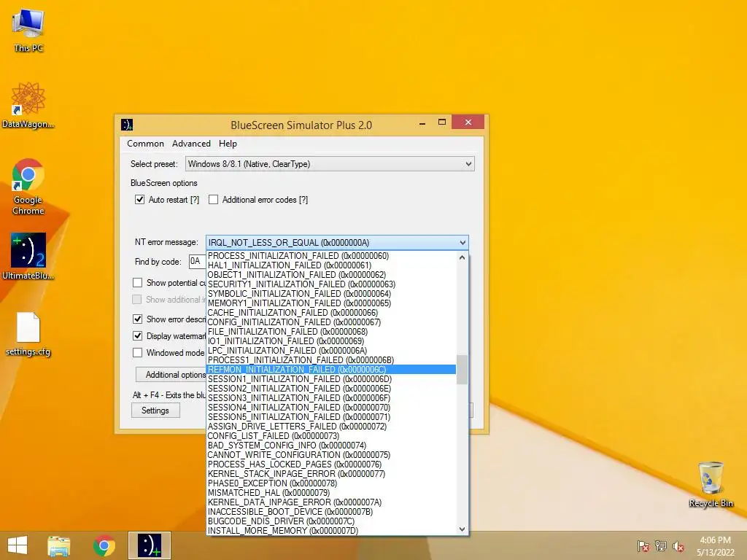Open Action Center flag tray icon
Screen dimensions: 747x560
pyautogui.click(x=643, y=546)
